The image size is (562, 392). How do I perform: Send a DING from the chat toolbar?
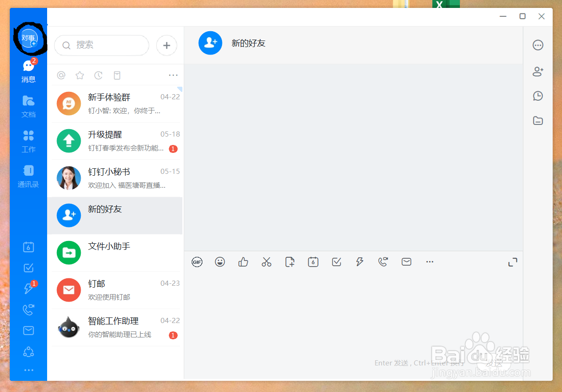click(x=360, y=262)
